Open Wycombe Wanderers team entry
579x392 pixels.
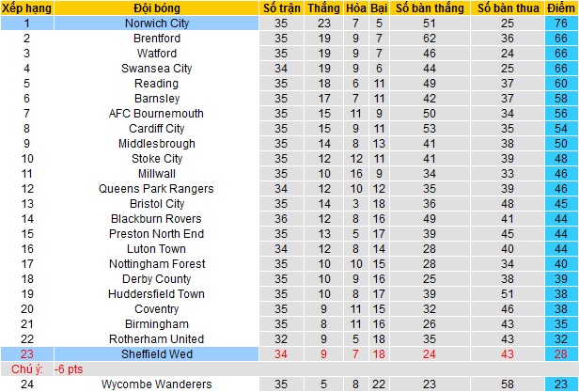tap(156, 384)
